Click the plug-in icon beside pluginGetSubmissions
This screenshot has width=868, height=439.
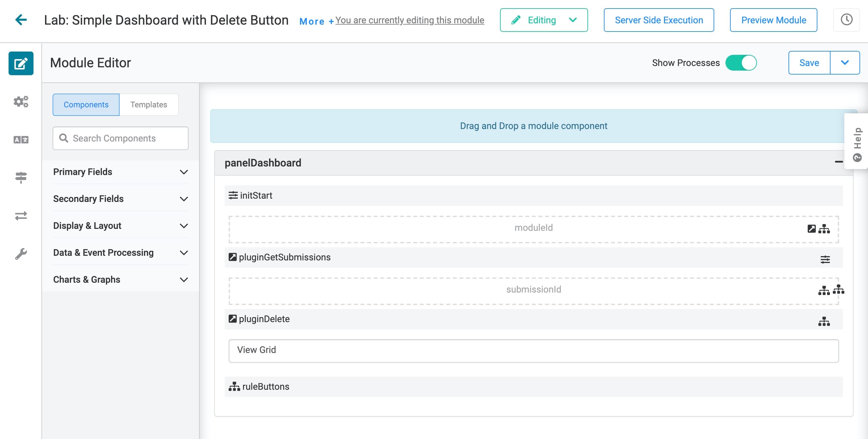click(233, 257)
